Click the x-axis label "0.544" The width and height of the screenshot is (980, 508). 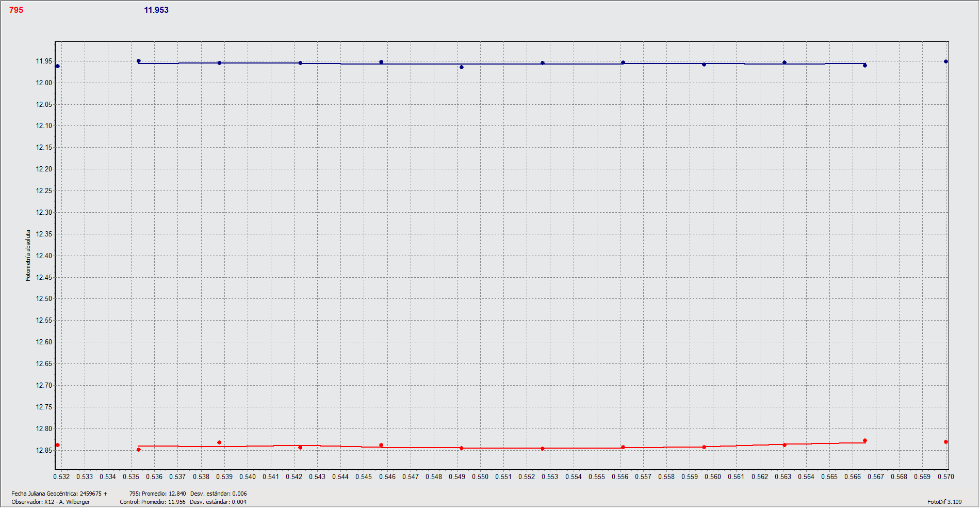(340, 477)
